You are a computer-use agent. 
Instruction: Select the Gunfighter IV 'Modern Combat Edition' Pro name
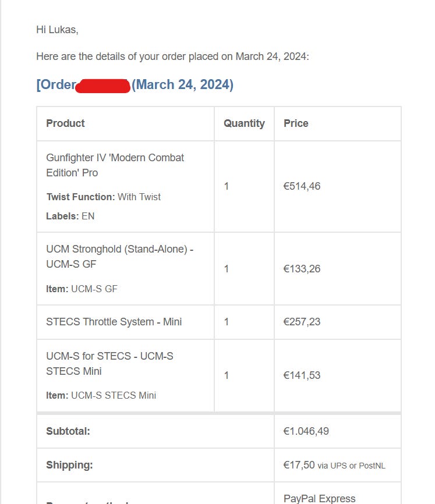115,165
